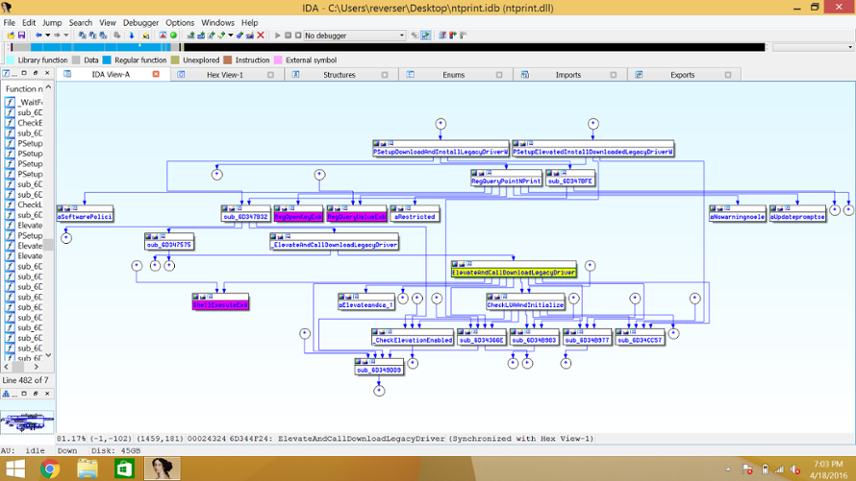Select the ShellExecuteExW magenta graph node
Viewport: 856px width, 481px height.
point(220,301)
